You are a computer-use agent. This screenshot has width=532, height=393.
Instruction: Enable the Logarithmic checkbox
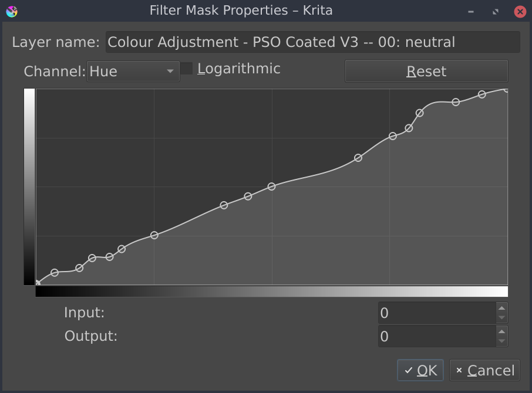pyautogui.click(x=186, y=68)
